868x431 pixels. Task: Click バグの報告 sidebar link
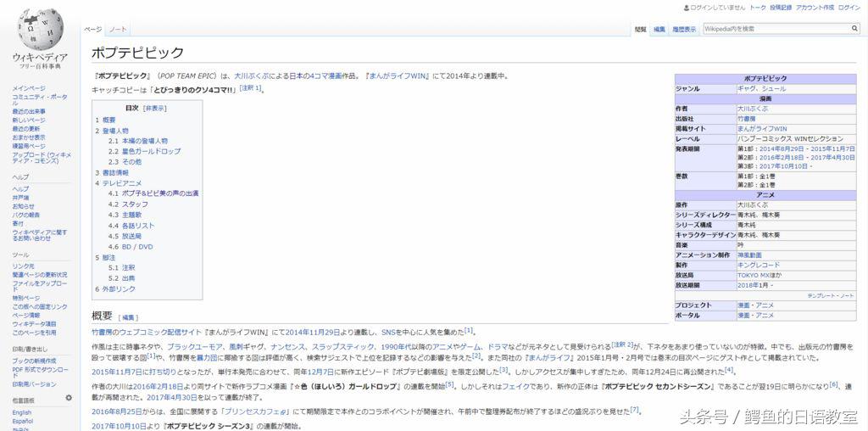pos(26,215)
